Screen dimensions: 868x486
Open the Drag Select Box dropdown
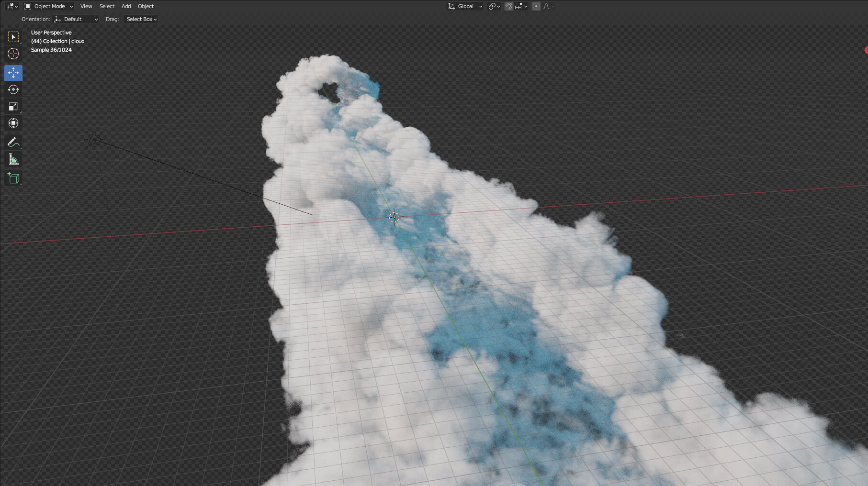pos(141,19)
